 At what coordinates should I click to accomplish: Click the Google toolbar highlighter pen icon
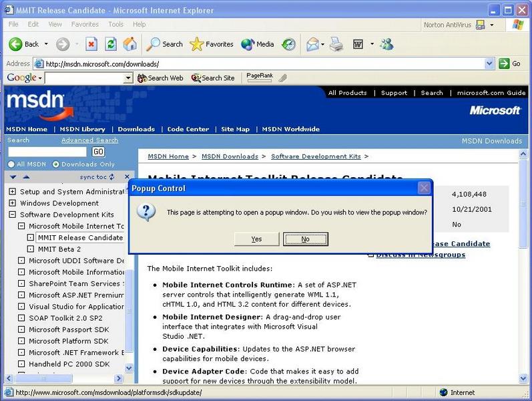[x=282, y=78]
